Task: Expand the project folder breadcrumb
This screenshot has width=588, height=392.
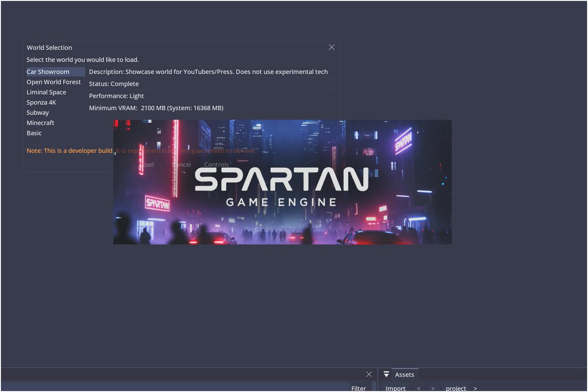Action: 456,388
